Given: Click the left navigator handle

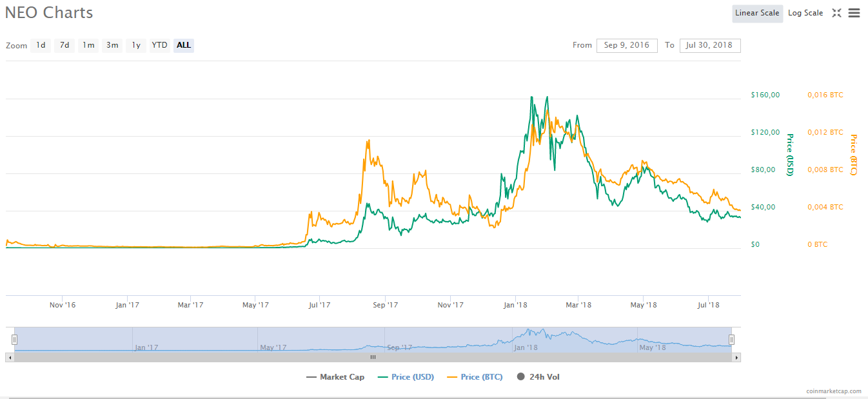Looking at the screenshot, I should coord(15,340).
